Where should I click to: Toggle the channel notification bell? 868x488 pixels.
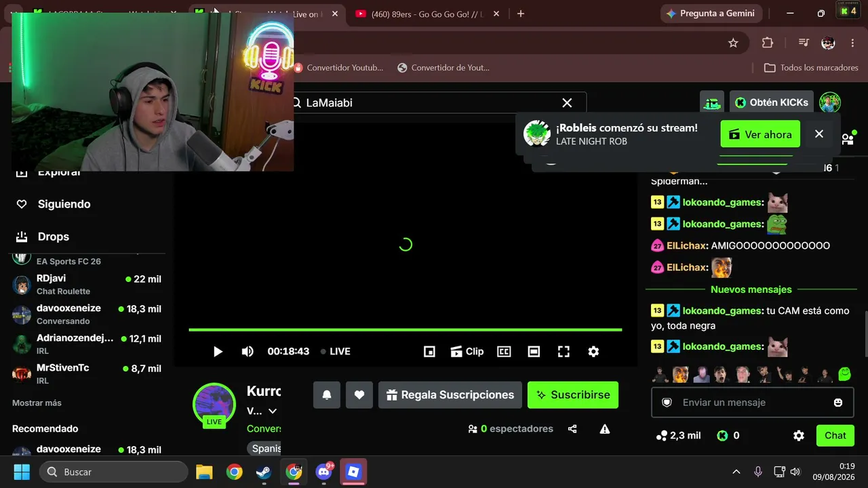pyautogui.click(x=327, y=395)
